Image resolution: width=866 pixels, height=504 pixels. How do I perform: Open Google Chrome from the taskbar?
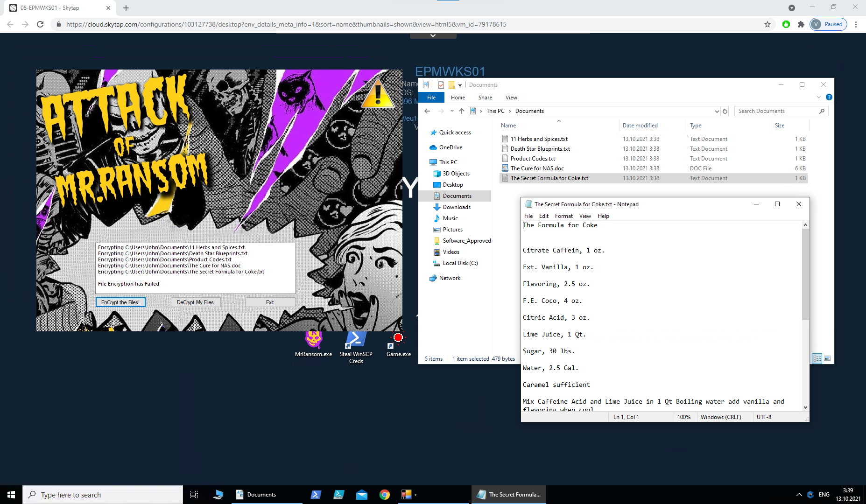385,495
